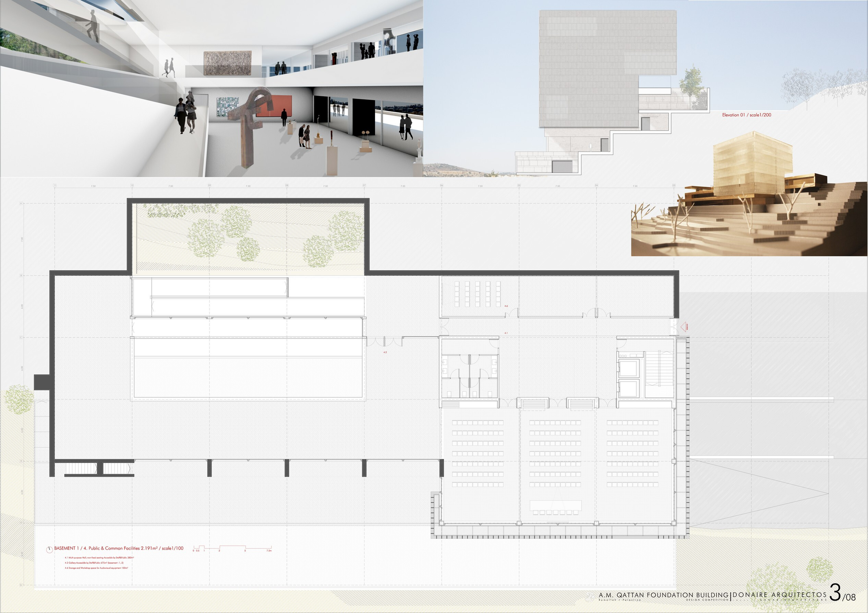This screenshot has width=868, height=613.
Task: Click the Elevation 01 scale label
Action: point(746,115)
